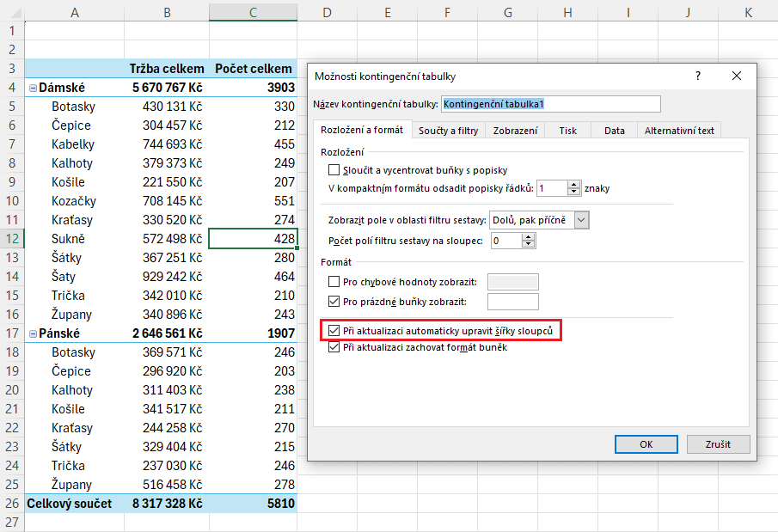Uncheck Pro prázdné buňky zobrazit
Viewport: 778px width, 532px height.
(x=334, y=302)
